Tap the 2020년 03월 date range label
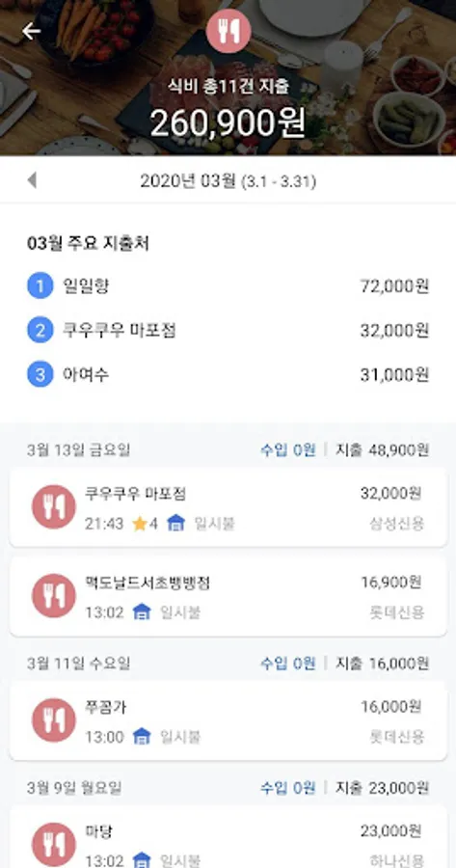This screenshot has height=868, width=456. [228, 181]
